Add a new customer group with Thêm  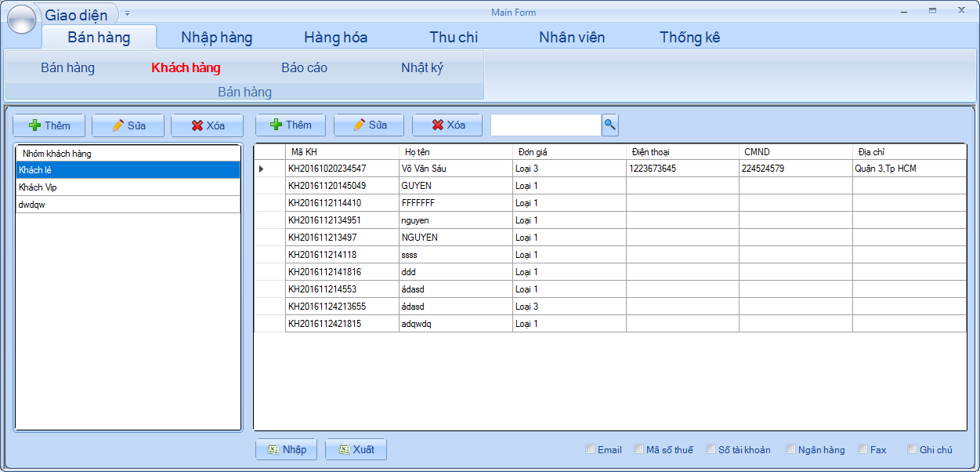(x=49, y=125)
